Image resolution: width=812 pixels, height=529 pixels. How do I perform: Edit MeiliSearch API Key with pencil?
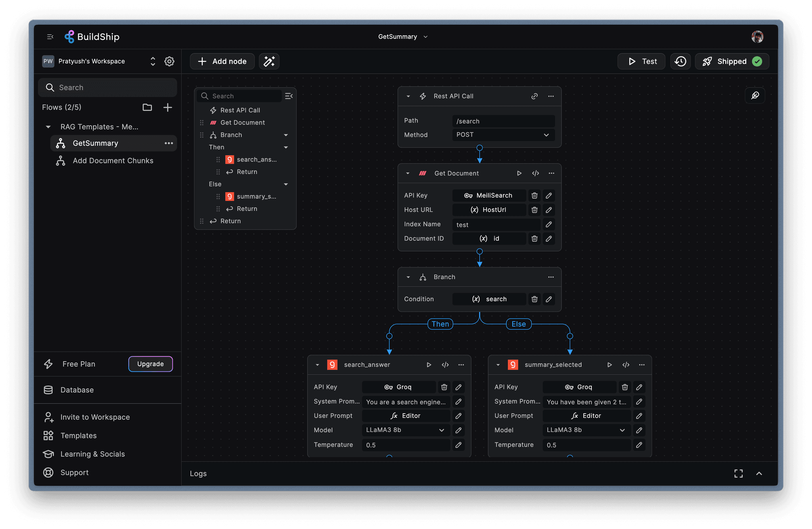pos(549,195)
